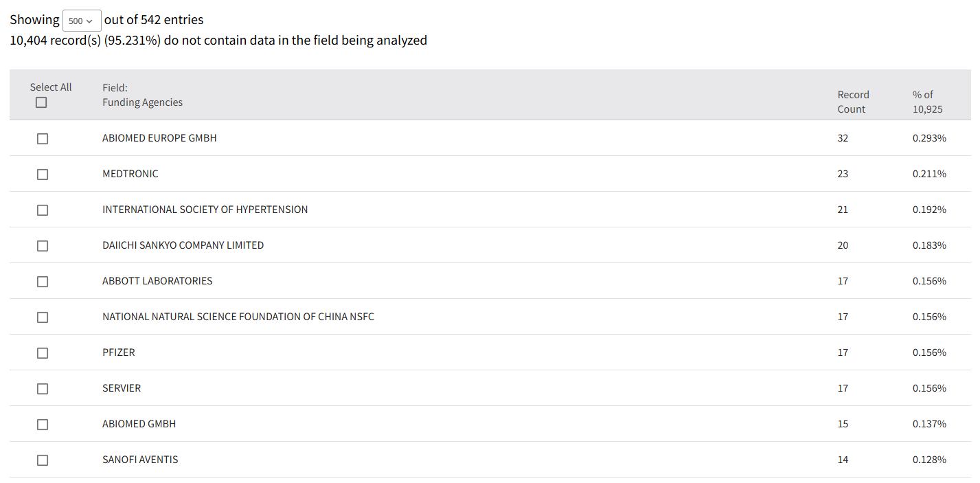Select National Natural Science Foundation checkbox
This screenshot has height=483, width=980.
pyautogui.click(x=43, y=317)
